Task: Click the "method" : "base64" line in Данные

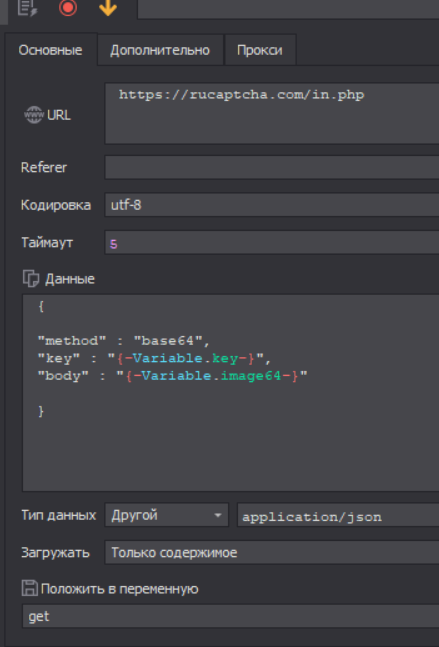Action: [x=124, y=341]
